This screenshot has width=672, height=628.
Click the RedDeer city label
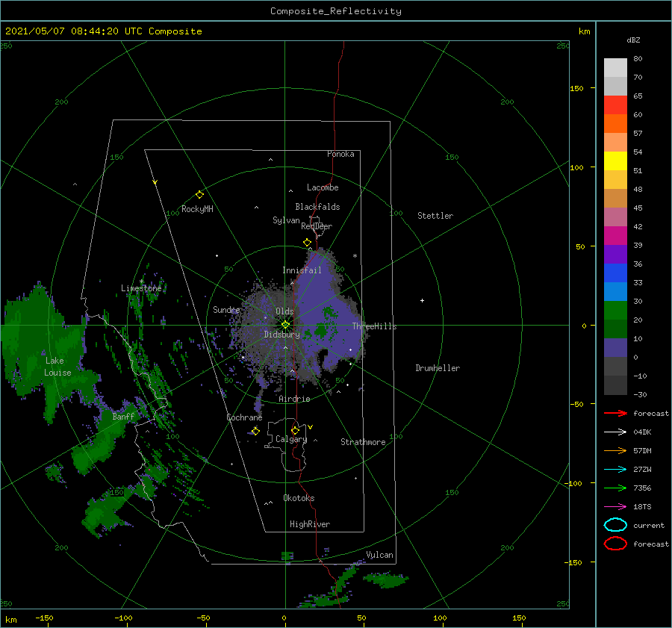[317, 226]
